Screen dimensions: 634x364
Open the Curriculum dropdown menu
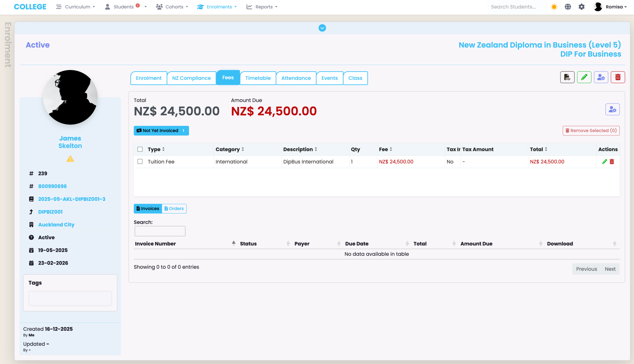(76, 7)
